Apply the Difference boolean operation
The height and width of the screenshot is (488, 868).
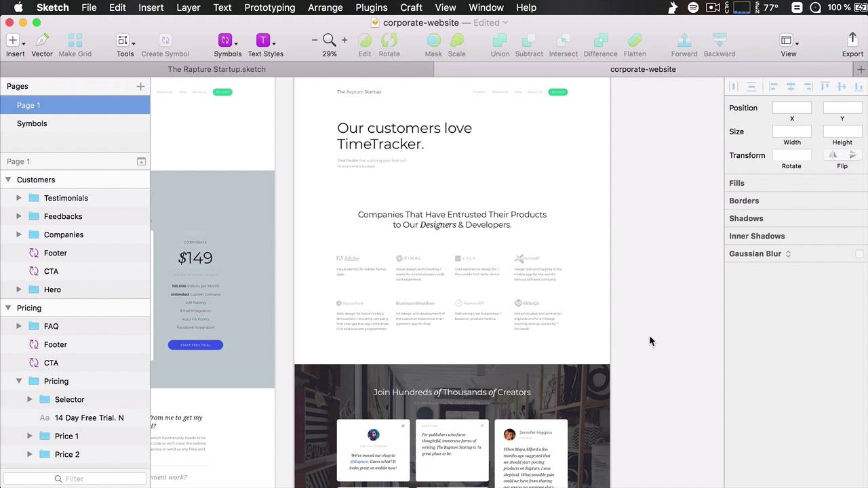click(600, 41)
